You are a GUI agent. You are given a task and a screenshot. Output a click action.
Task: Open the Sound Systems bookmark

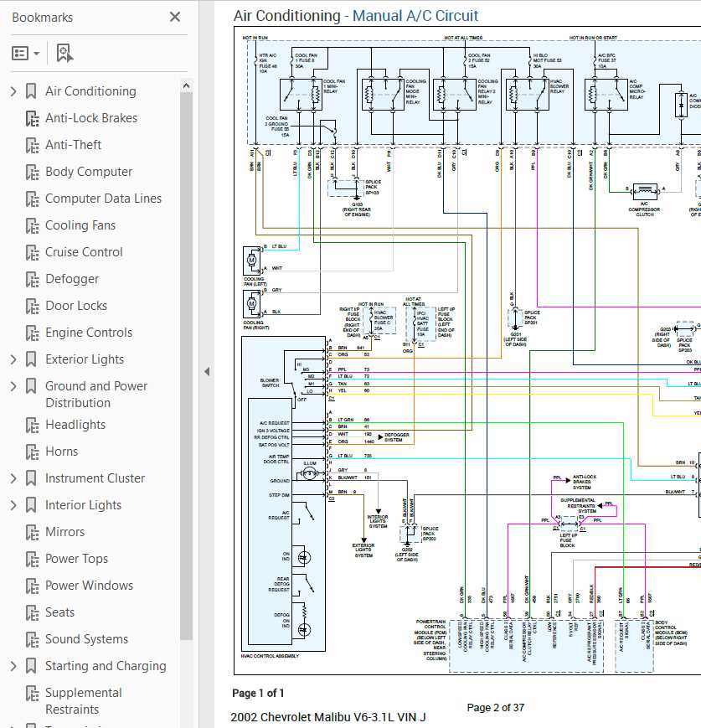(86, 640)
